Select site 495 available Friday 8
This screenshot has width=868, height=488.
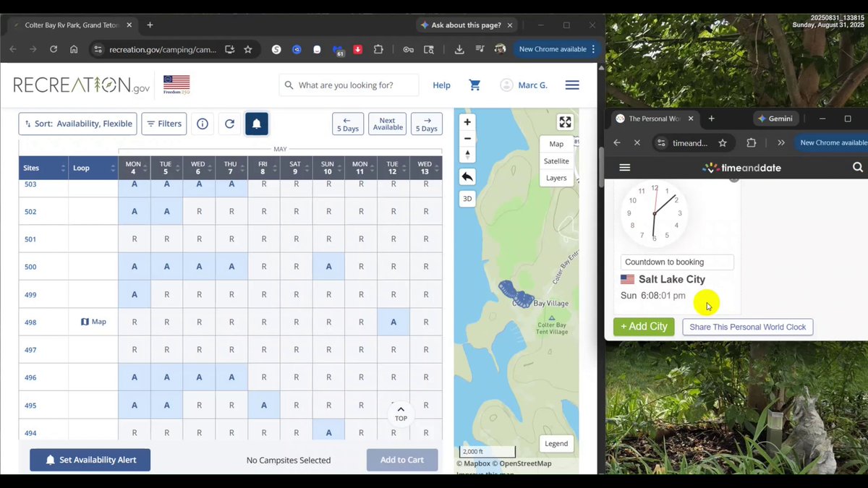click(263, 405)
